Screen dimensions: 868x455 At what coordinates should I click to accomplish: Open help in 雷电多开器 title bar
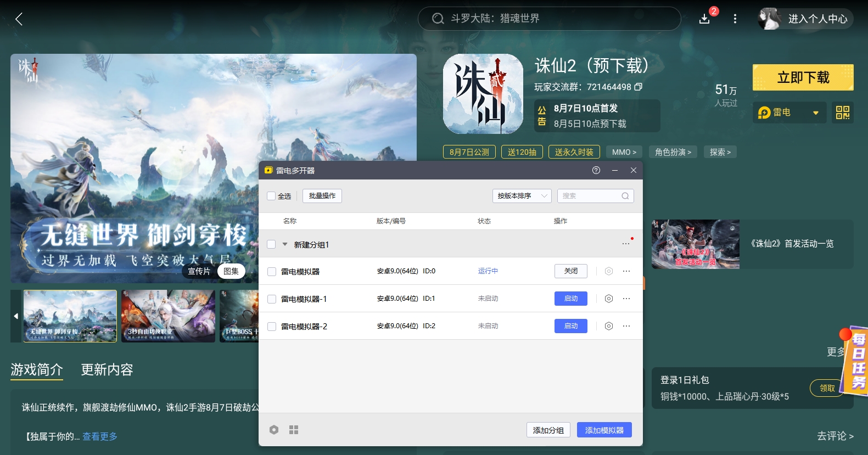[596, 170]
